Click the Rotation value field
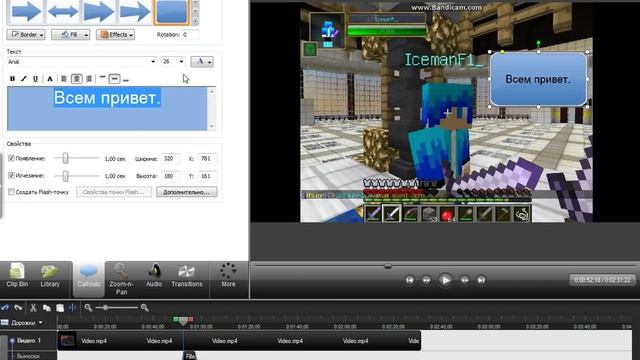The image size is (640, 360). (190, 35)
